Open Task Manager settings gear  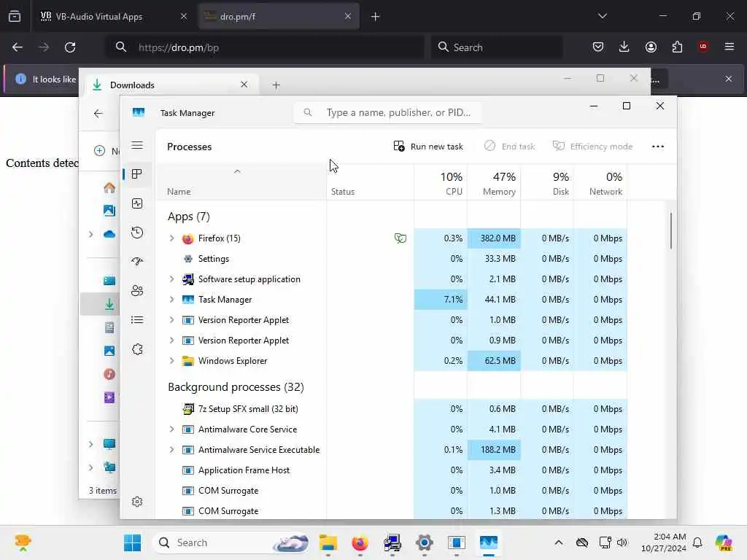click(137, 502)
